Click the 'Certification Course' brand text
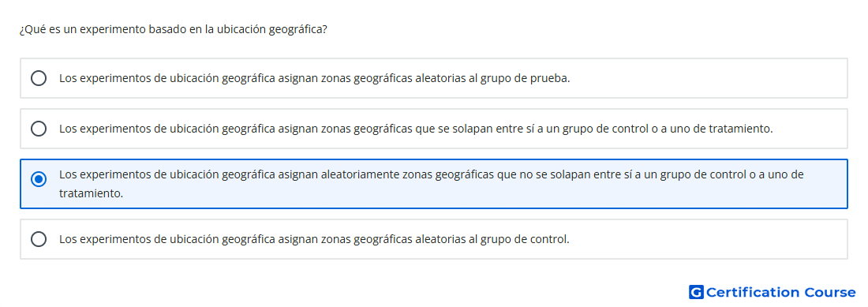The width and height of the screenshot is (868, 307). (x=780, y=292)
